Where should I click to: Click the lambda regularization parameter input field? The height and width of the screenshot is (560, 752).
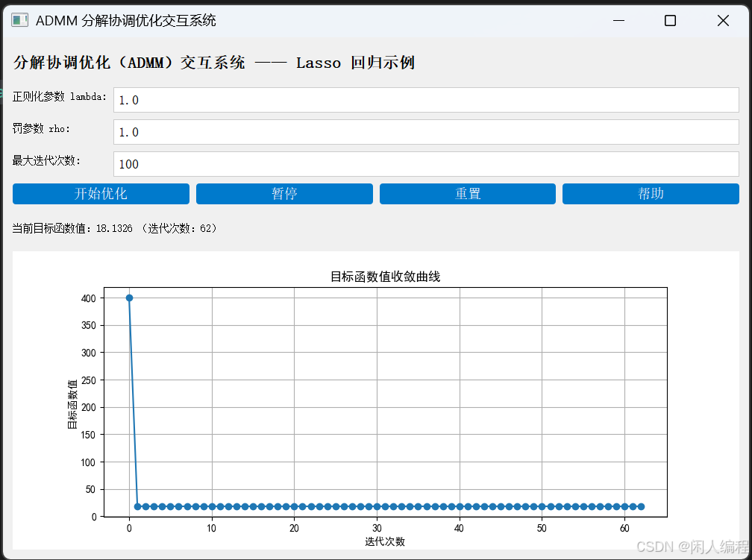[425, 99]
